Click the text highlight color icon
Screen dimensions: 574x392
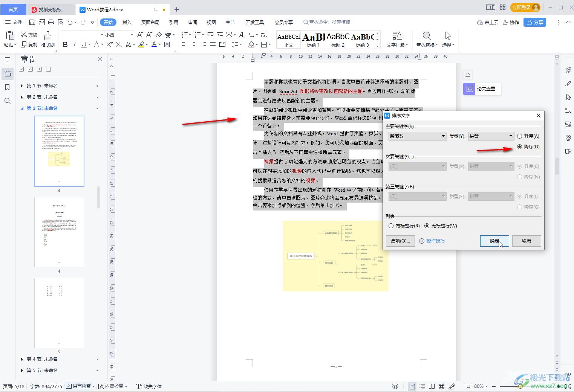pos(141,44)
